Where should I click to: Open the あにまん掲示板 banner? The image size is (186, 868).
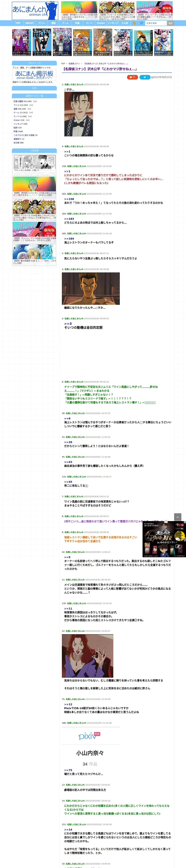coord(34,75)
